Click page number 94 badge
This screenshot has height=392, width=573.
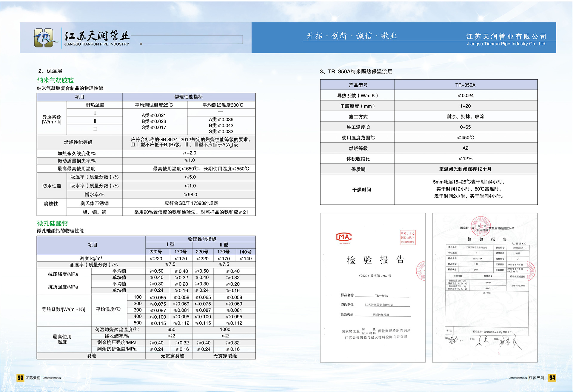point(552,378)
